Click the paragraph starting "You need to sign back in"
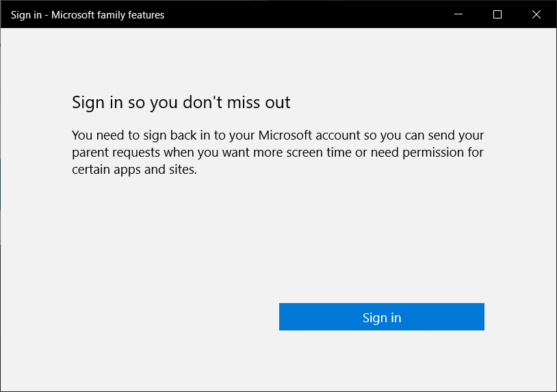This screenshot has height=392, width=557. [x=278, y=153]
